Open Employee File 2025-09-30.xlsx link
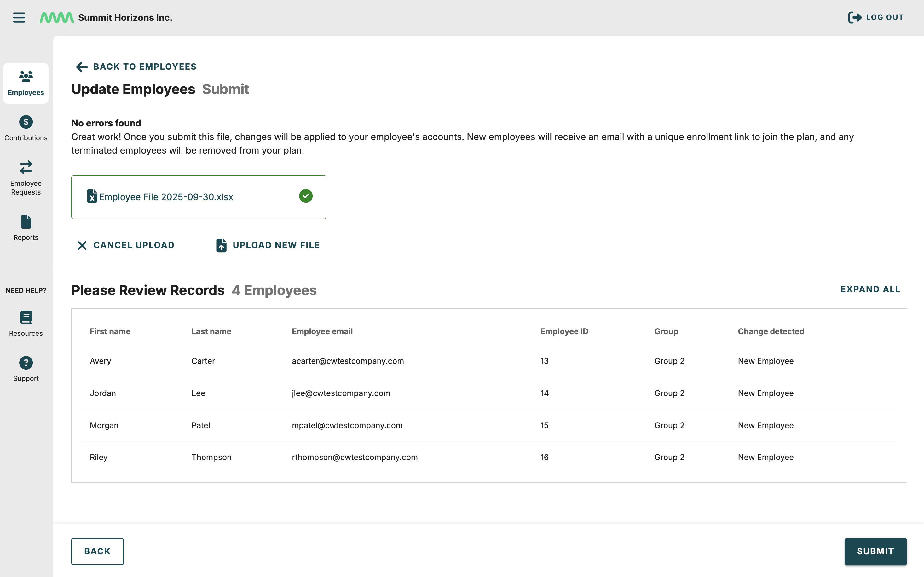 (x=166, y=197)
